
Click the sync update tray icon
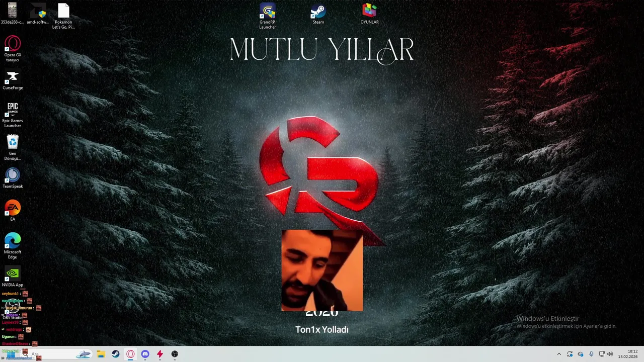[570, 354]
